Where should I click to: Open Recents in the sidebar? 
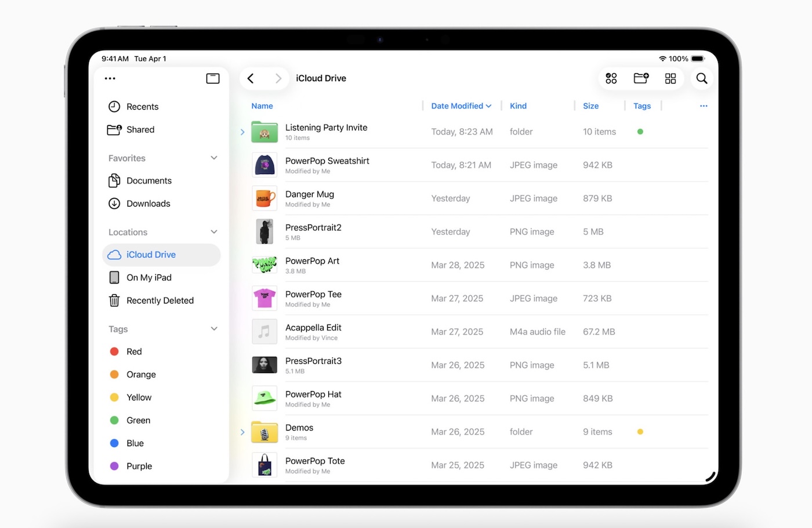tap(142, 107)
